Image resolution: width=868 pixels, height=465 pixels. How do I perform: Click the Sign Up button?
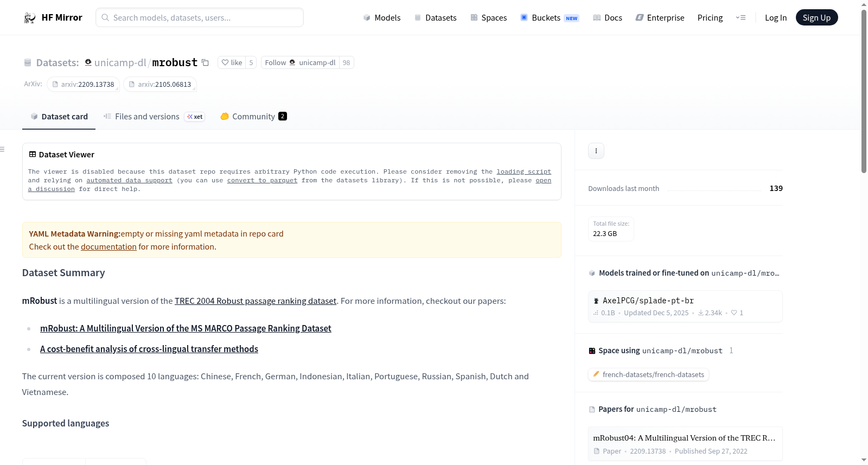[x=816, y=18]
